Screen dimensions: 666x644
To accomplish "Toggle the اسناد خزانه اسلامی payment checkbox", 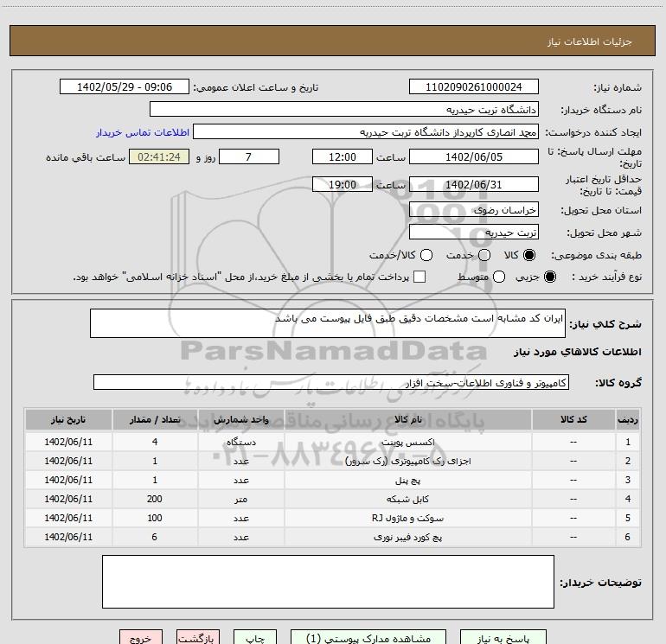I will point(419,277).
